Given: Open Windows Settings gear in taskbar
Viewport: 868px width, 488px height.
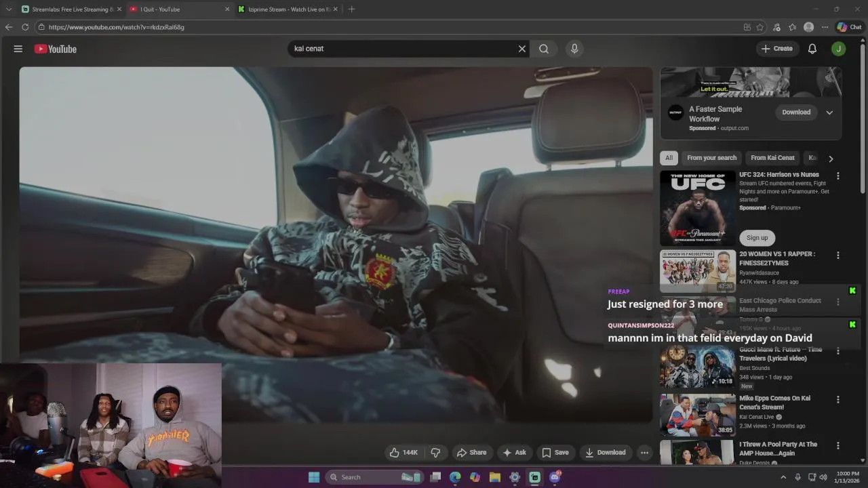Looking at the screenshot, I should [x=515, y=477].
